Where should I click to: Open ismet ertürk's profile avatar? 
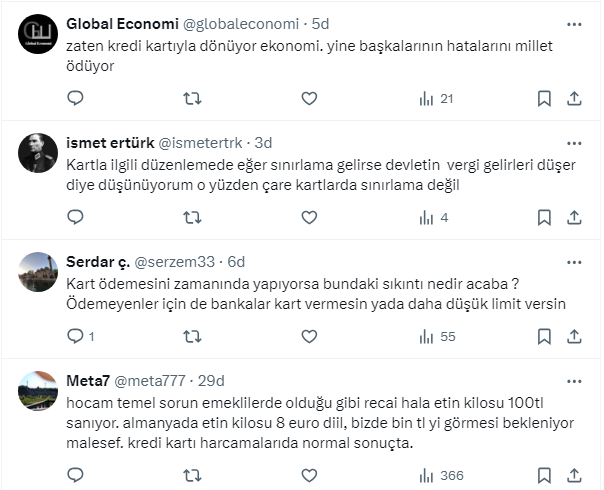[x=39, y=153]
